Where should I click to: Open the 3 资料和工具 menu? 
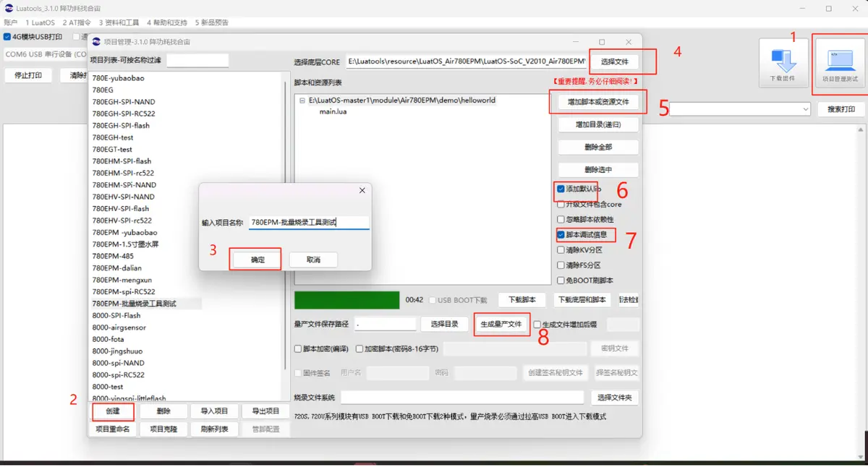[x=119, y=22]
